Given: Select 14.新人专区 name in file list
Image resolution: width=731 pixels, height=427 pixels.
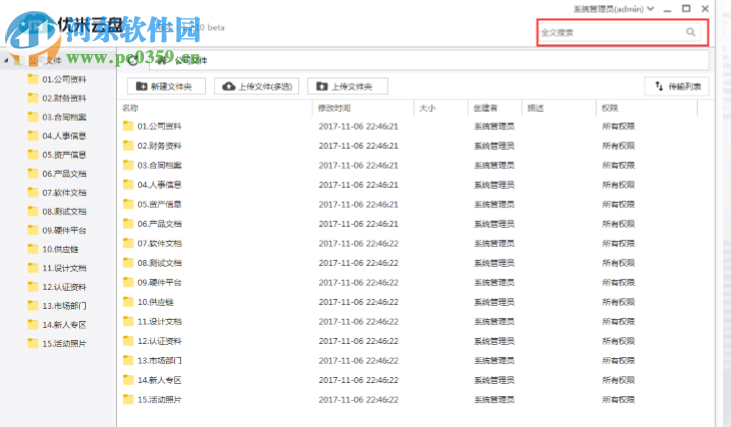Looking at the screenshot, I should click(159, 380).
